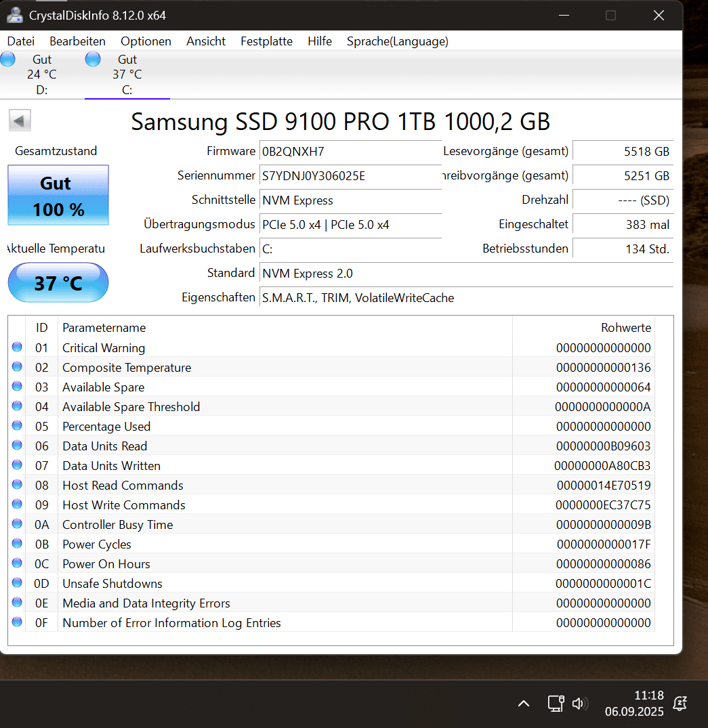Click status orb for Available Spare row
Image resolution: width=708 pixels, height=728 pixels.
point(17,386)
